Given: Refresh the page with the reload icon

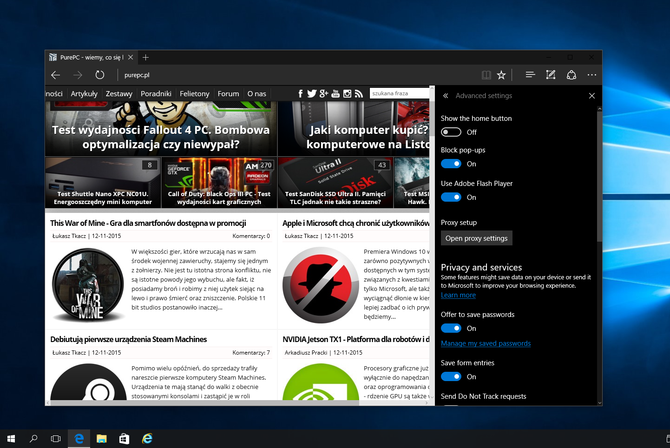Looking at the screenshot, I should pos(100,75).
